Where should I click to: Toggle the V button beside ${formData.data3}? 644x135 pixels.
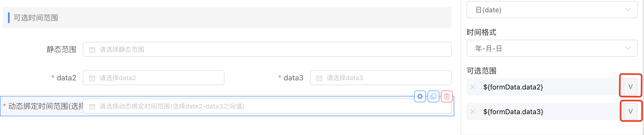630,111
